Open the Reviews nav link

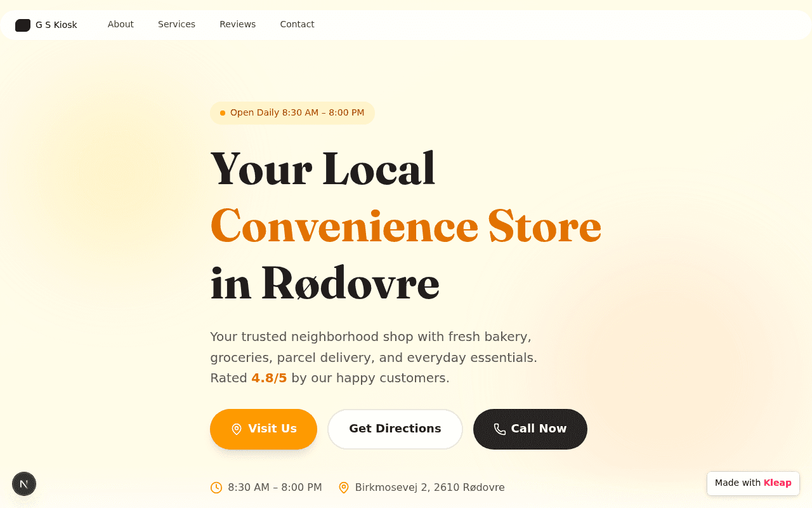point(238,24)
